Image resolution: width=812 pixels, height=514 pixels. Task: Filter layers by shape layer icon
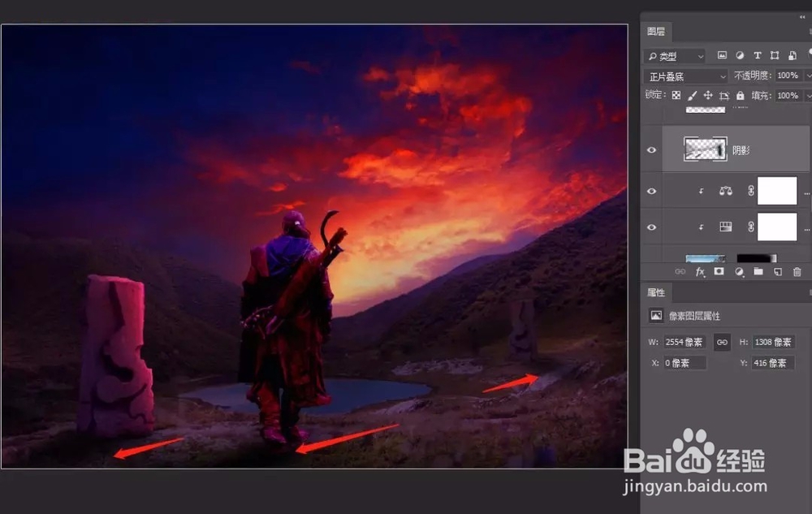click(775, 55)
